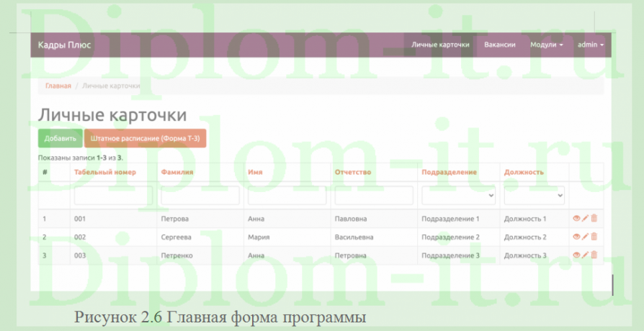
Task: Sort by Подразделение column header
Action: (x=450, y=172)
